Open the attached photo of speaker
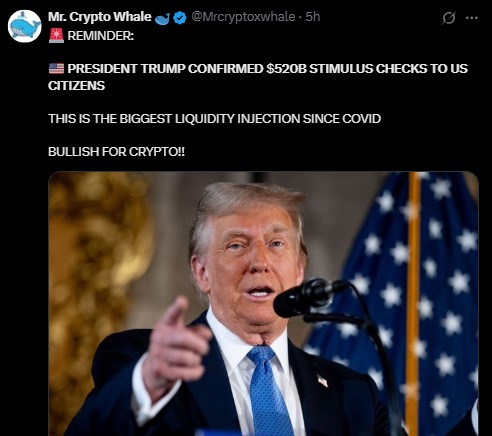The width and height of the screenshot is (492, 436). click(x=263, y=304)
